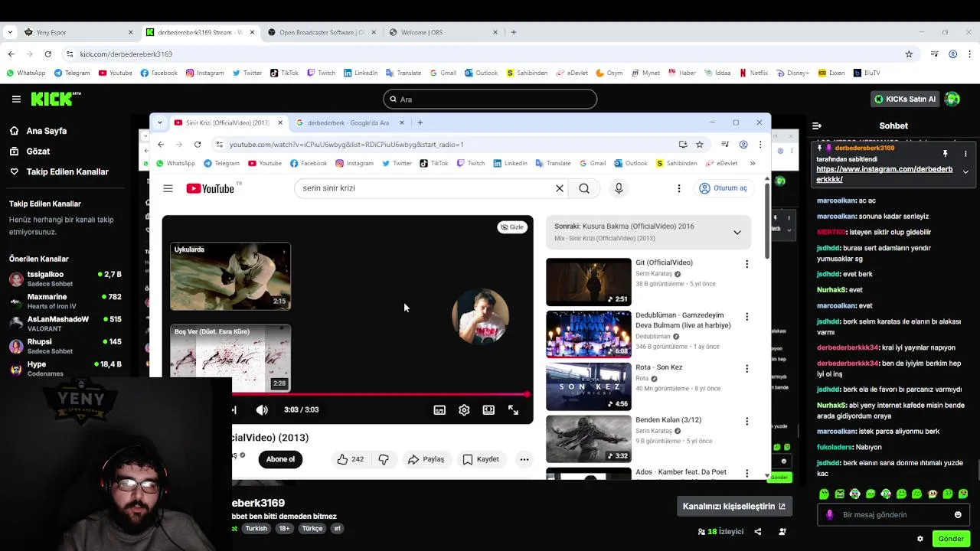Start YouTube voice search microphone
Viewport: 980px width, 551px height.
(619, 188)
